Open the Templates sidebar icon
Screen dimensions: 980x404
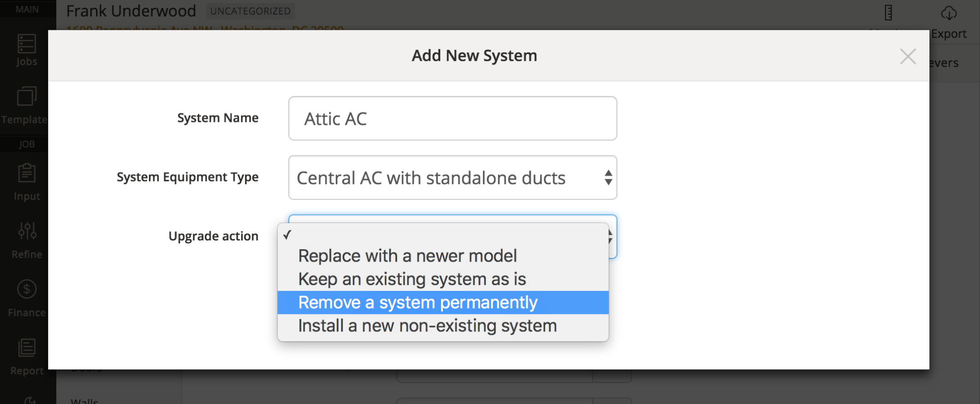[x=26, y=96]
